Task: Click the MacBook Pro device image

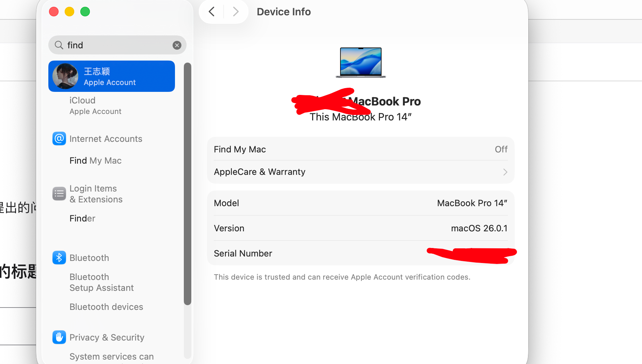Action: click(361, 63)
